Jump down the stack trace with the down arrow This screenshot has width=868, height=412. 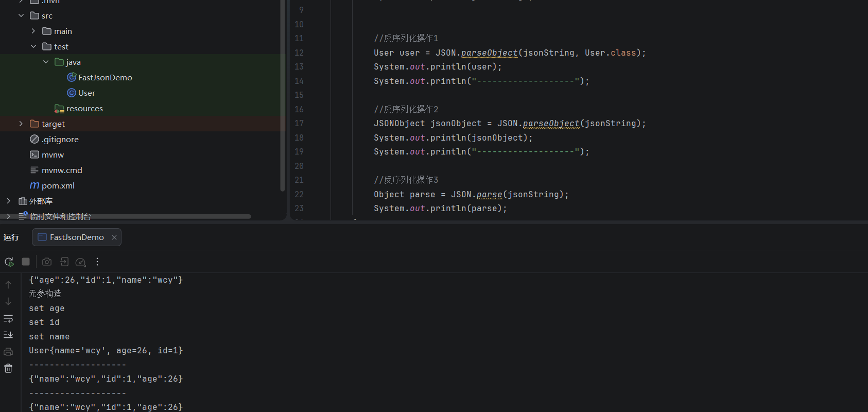click(x=8, y=301)
